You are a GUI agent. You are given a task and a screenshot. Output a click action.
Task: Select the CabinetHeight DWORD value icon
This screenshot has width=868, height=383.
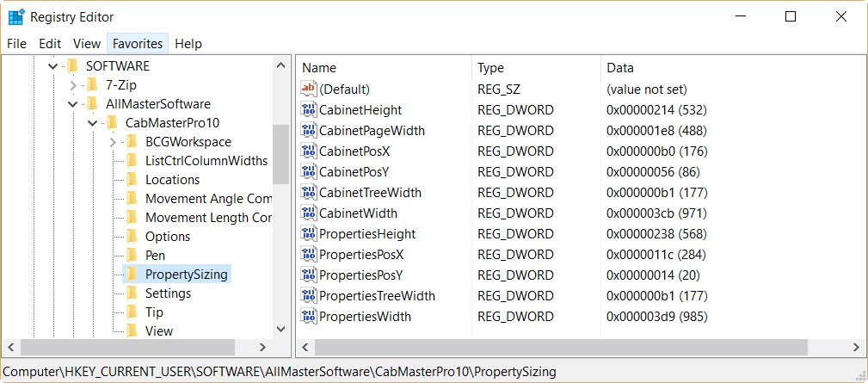pos(308,109)
